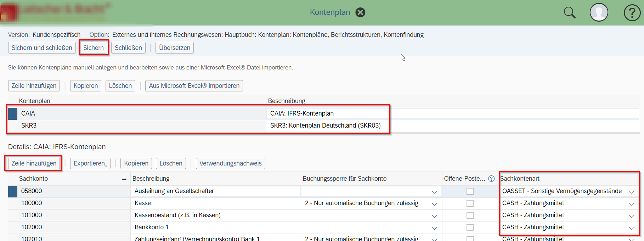Click Aus Microsoft Excel importieren button
Image resolution: width=644 pixels, height=241 pixels.
[x=194, y=86]
